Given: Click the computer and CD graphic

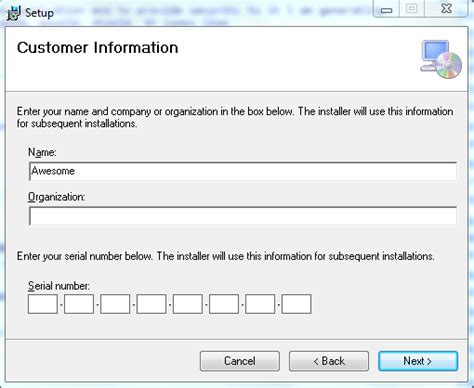Looking at the screenshot, I should coord(441,59).
